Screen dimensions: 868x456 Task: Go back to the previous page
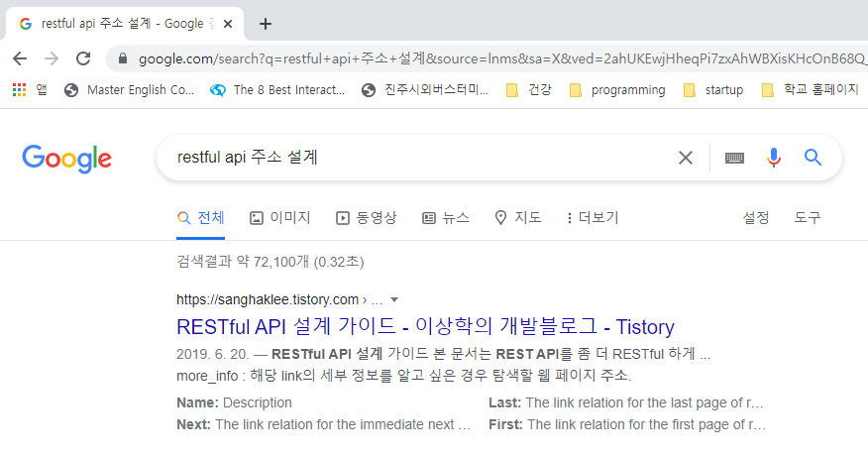(x=20, y=58)
